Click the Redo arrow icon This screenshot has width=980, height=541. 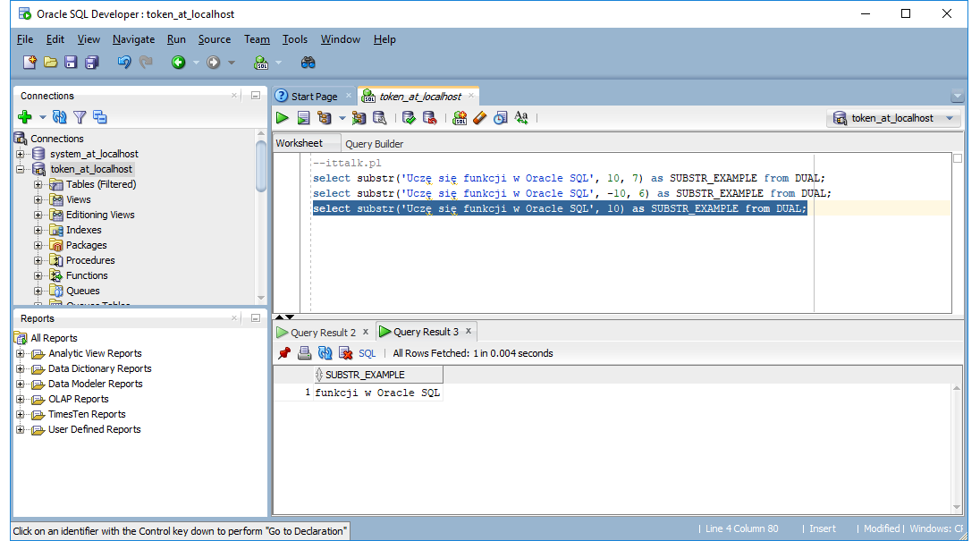click(147, 63)
